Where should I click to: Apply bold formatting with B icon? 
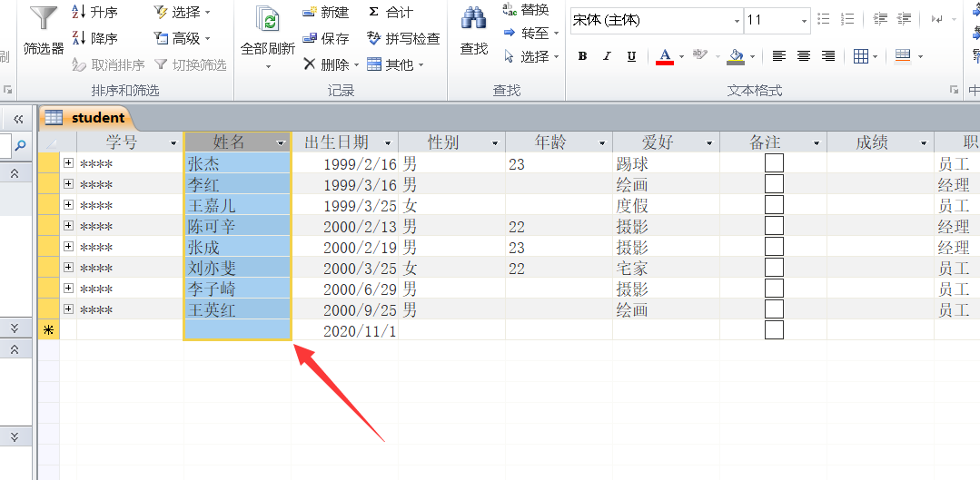click(x=582, y=56)
